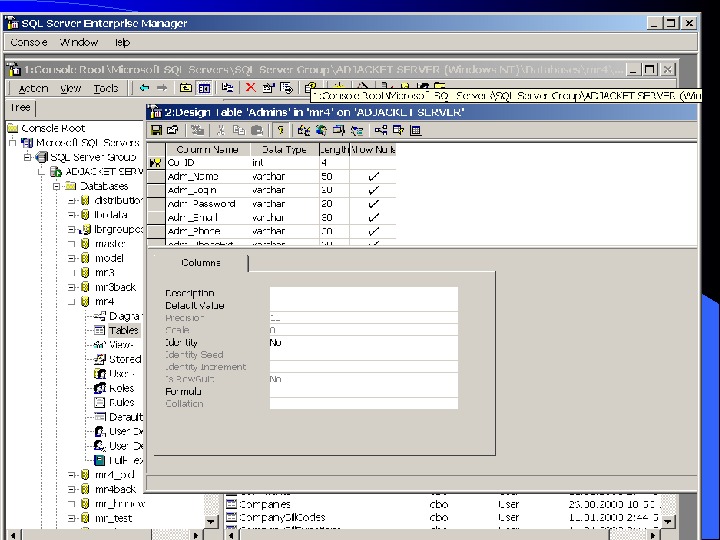Open the Window menu

(79, 42)
